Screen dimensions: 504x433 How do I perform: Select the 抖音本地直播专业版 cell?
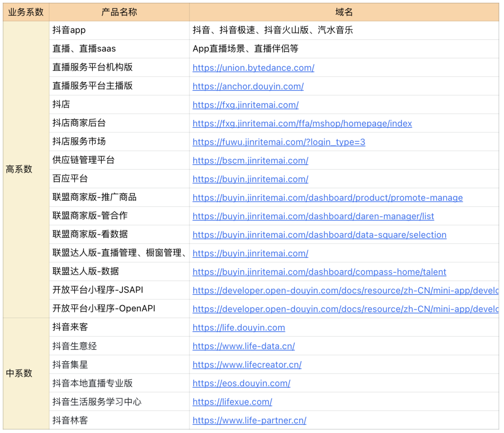tap(119, 383)
